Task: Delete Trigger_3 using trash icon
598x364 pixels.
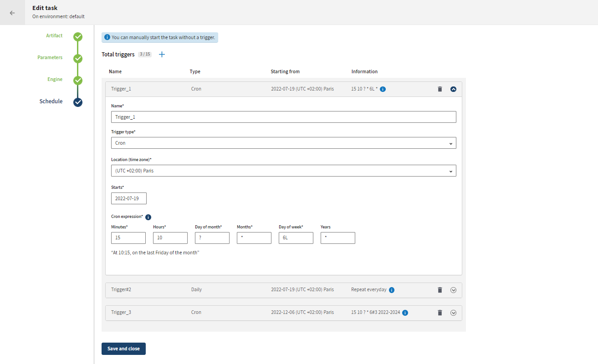Action: (x=440, y=313)
